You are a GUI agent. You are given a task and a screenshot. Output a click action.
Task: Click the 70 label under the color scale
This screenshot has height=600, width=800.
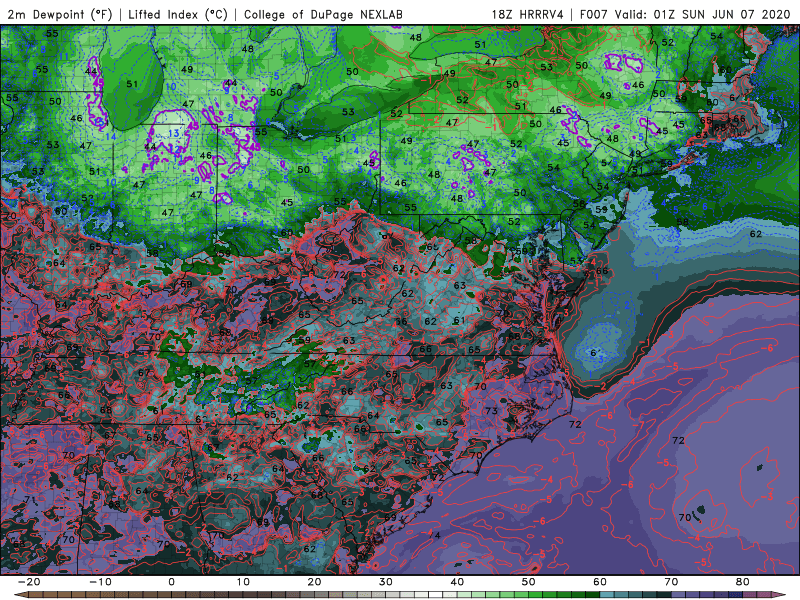tap(671, 582)
